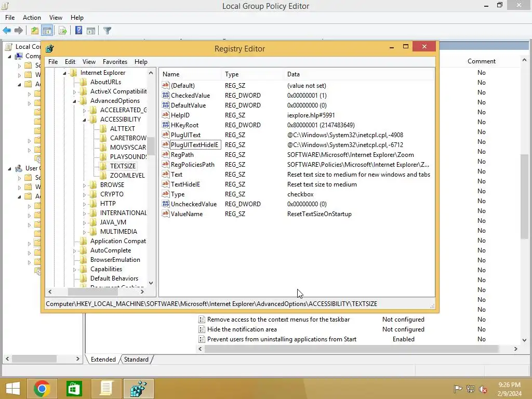The height and width of the screenshot is (399, 532).
Task: Click the Up One Level toolbar icon
Action: 35,31
